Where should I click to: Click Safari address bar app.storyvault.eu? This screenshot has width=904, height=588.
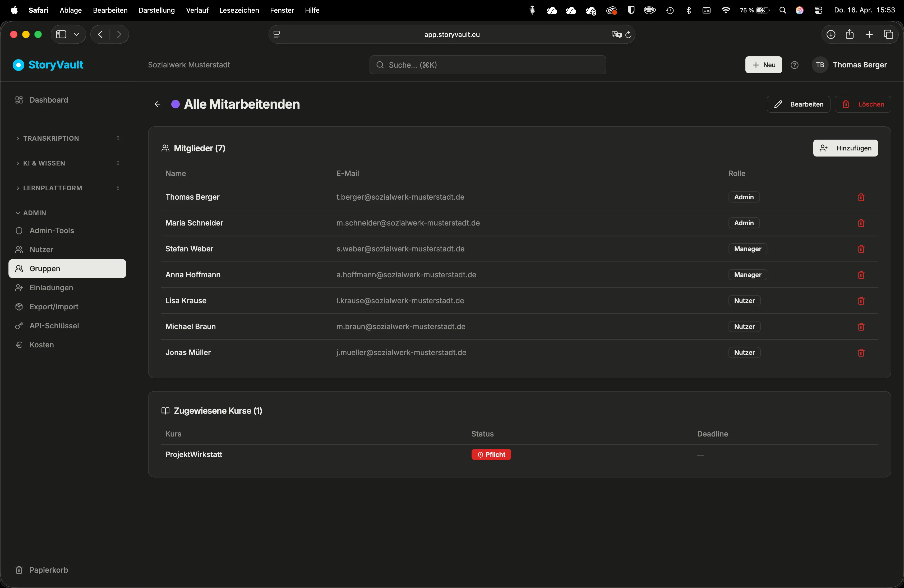tap(452, 35)
